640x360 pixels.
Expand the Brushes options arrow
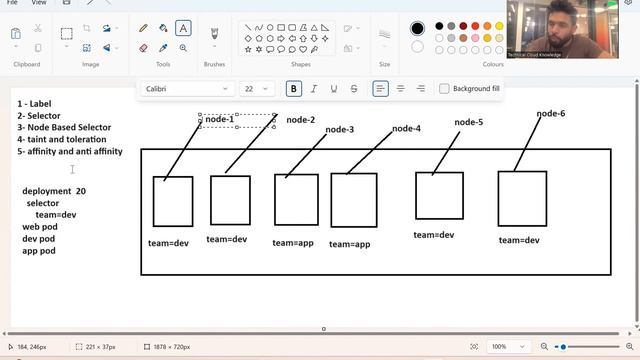point(214,47)
